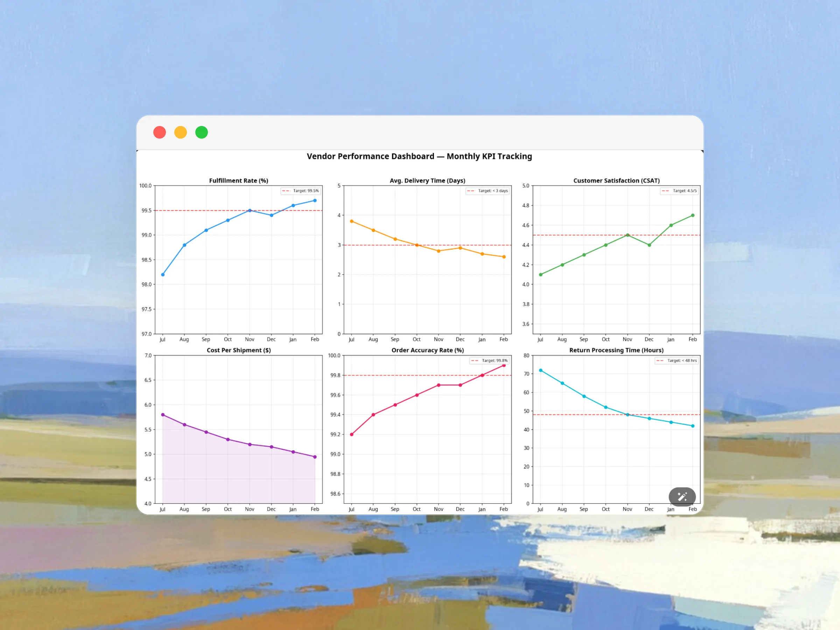
Task: Click the yellow minimize window button
Action: point(180,133)
